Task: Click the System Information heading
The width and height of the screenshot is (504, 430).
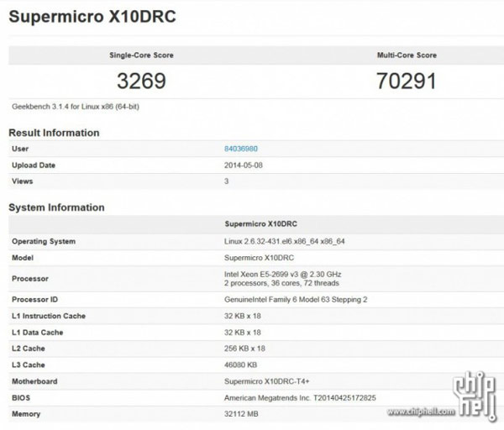Action: pos(56,207)
